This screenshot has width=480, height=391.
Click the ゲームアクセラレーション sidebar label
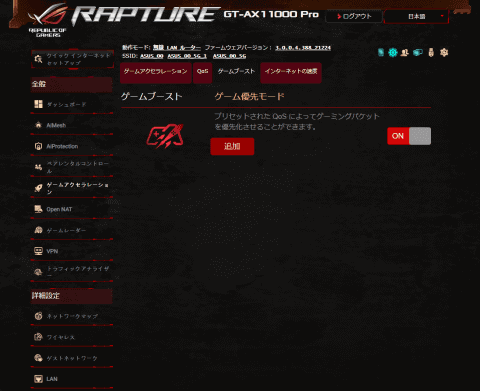77,188
